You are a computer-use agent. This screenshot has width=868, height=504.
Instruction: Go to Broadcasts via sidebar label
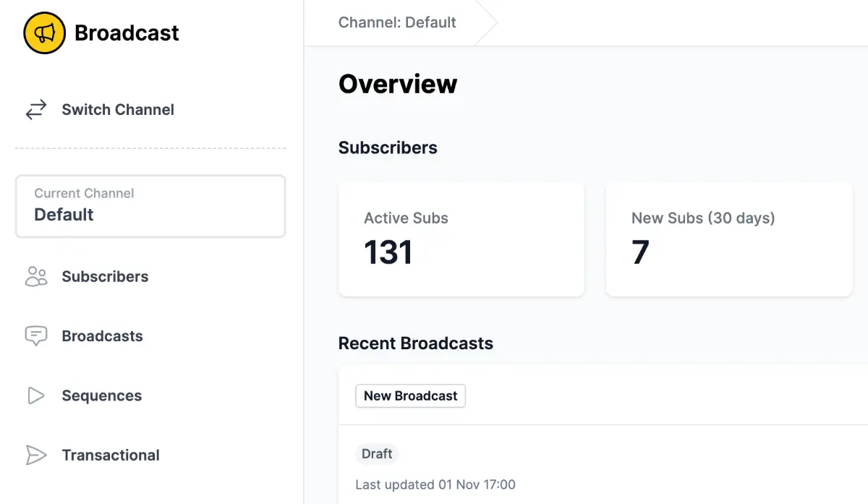102,336
